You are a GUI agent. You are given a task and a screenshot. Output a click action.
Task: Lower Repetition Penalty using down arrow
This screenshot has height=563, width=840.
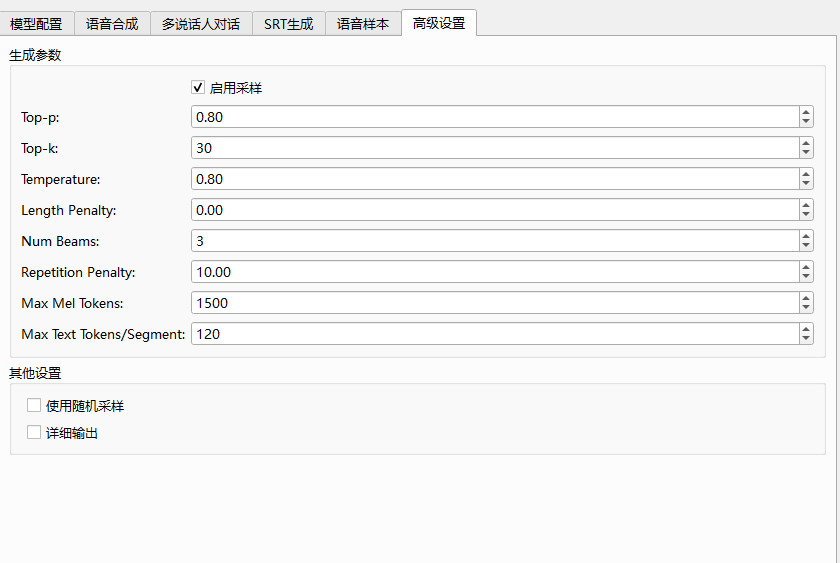(806, 277)
